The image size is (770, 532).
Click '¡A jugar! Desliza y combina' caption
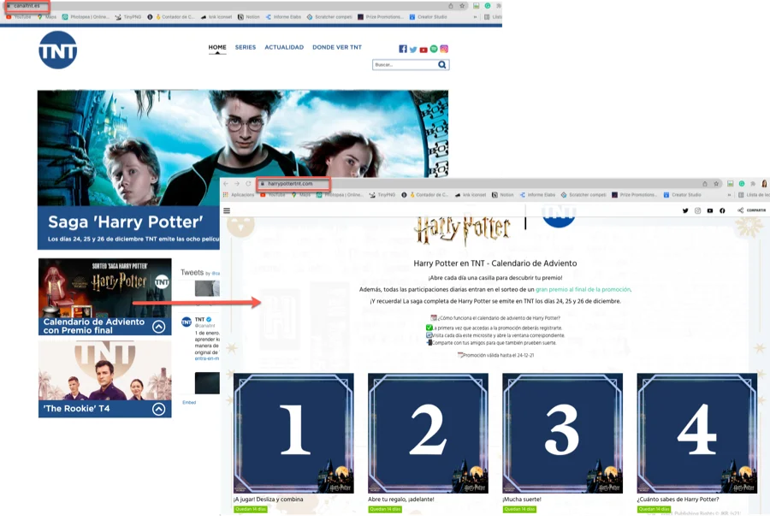click(x=268, y=499)
